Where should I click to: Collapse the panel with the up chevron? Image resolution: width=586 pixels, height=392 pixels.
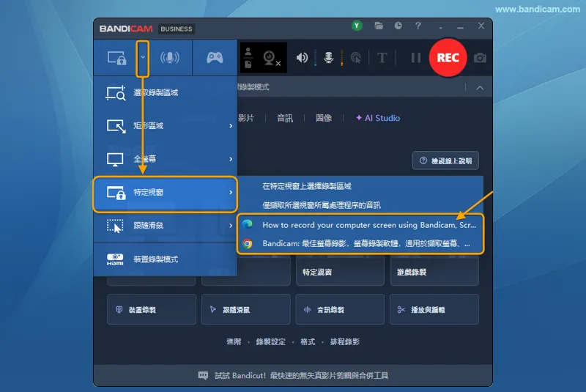[480, 88]
